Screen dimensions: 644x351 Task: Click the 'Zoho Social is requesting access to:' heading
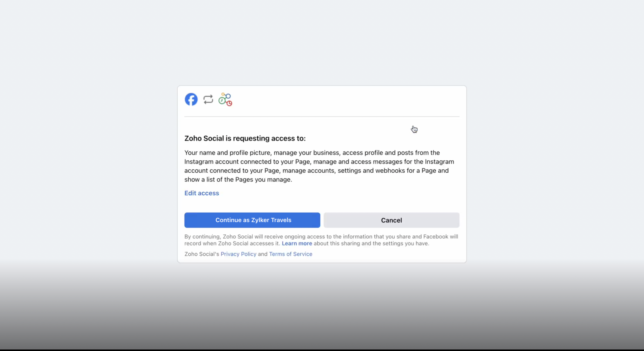coord(245,138)
